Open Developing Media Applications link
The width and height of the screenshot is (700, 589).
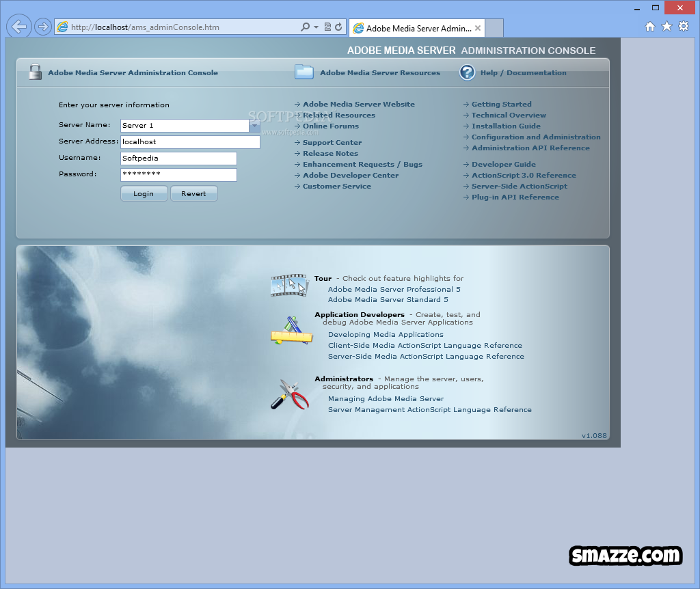tap(386, 335)
